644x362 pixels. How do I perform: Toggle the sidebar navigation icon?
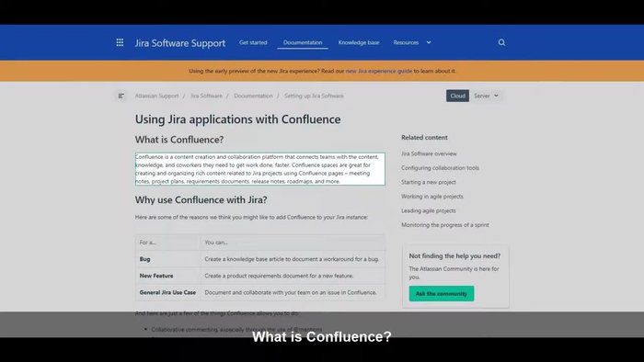coord(121,96)
